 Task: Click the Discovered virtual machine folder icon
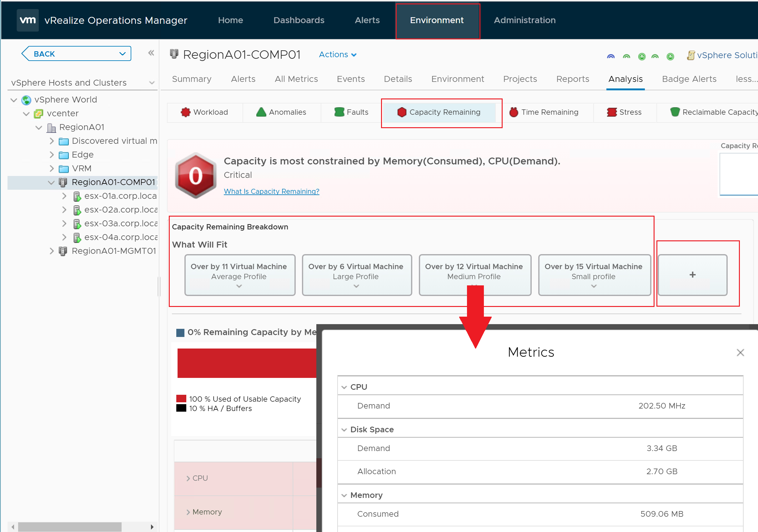[x=63, y=141]
